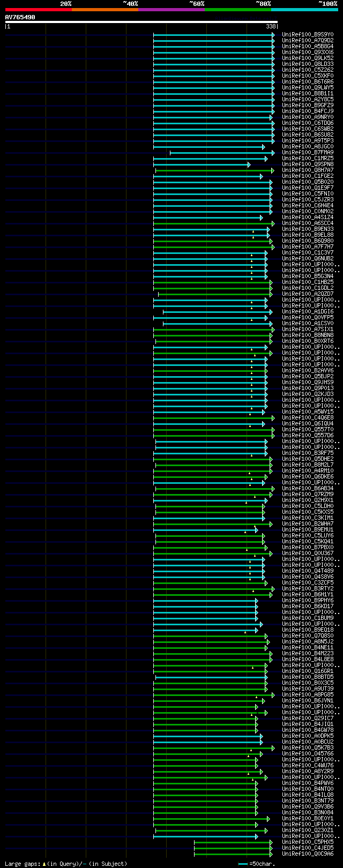This screenshot has height=868, width=343.
Task: Open UniRef100_C6TDQ6 label
Action: coord(308,123)
